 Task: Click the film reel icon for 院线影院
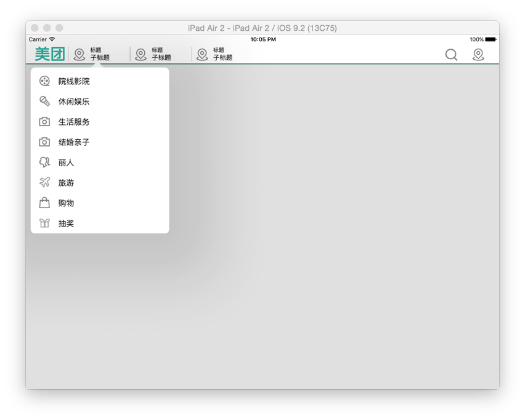coord(44,81)
